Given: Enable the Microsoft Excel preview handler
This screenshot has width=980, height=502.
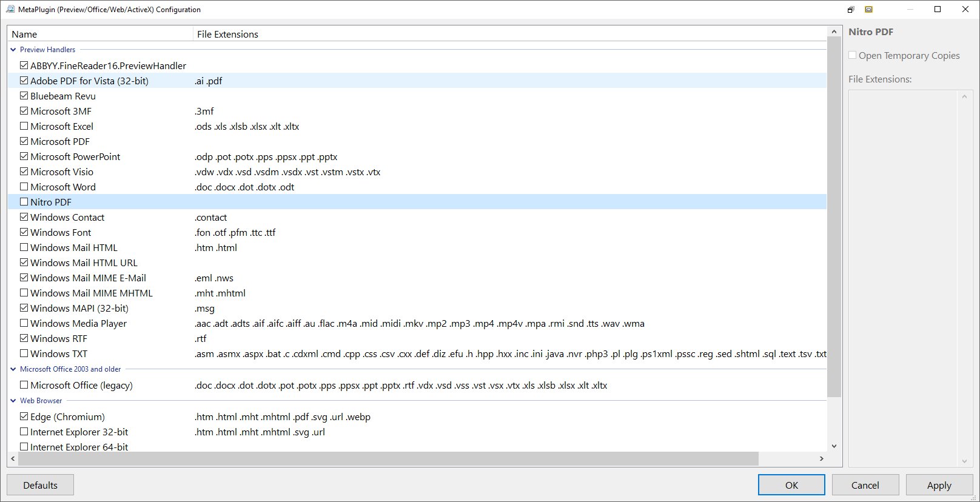Looking at the screenshot, I should 24,126.
